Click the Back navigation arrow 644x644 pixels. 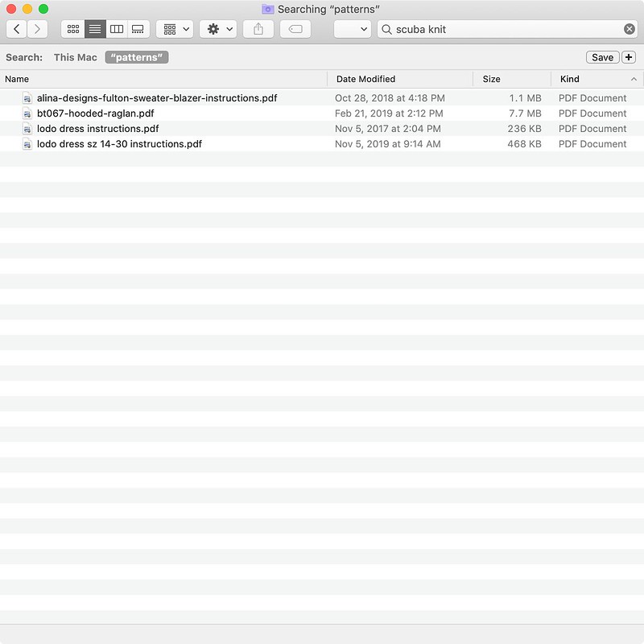pos(17,29)
